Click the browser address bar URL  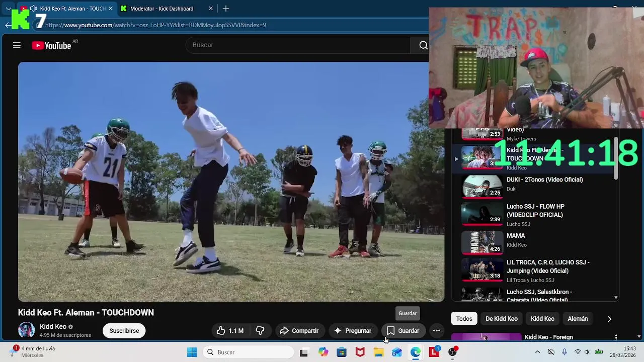tap(155, 25)
